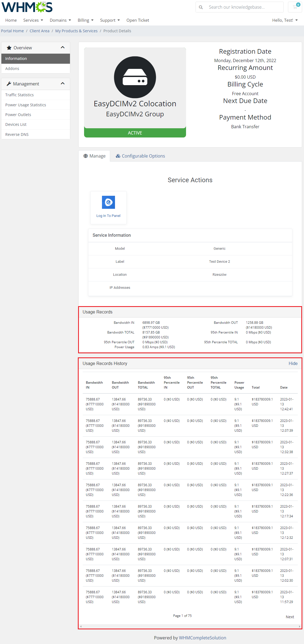Click the Total column header
Image resolution: width=304 pixels, height=644 pixels.
256,387
